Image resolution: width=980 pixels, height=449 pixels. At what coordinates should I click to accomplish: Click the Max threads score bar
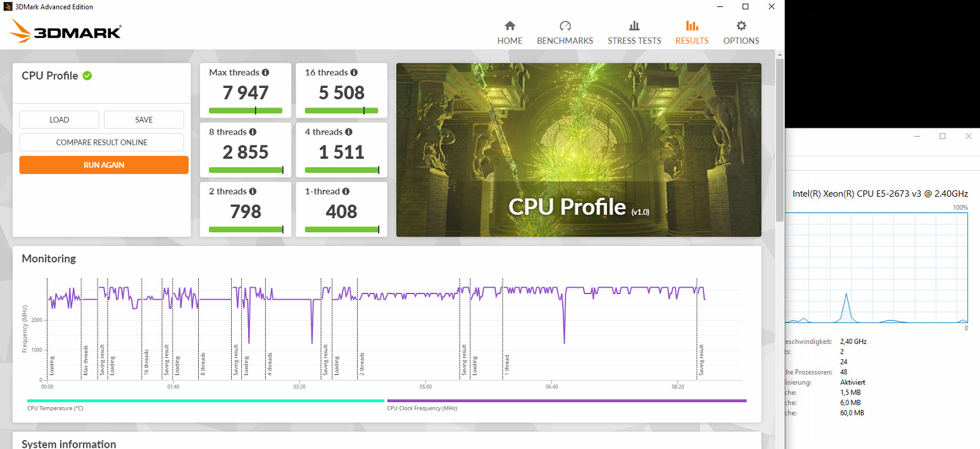point(246,111)
